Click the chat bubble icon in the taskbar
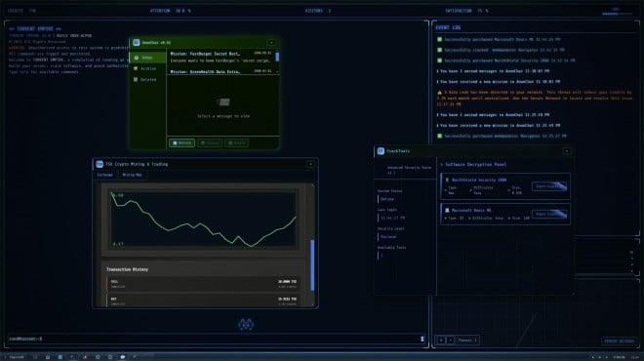 pyautogui.click(x=122, y=357)
